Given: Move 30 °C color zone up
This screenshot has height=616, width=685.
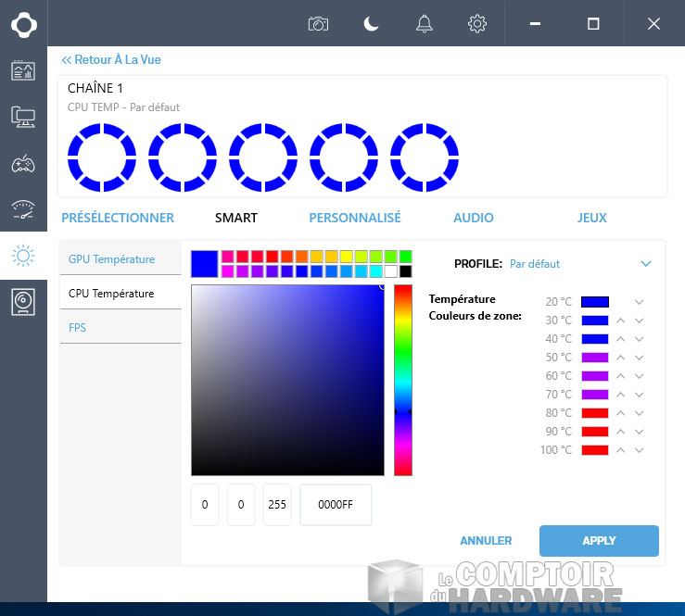Looking at the screenshot, I should [621, 321].
